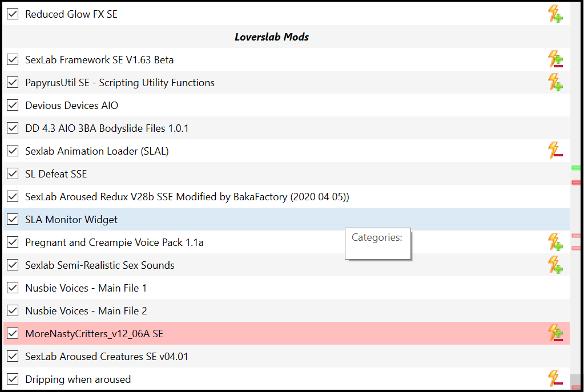Select PapyrusUtil SE - Scripting Utility Functions

(x=120, y=83)
